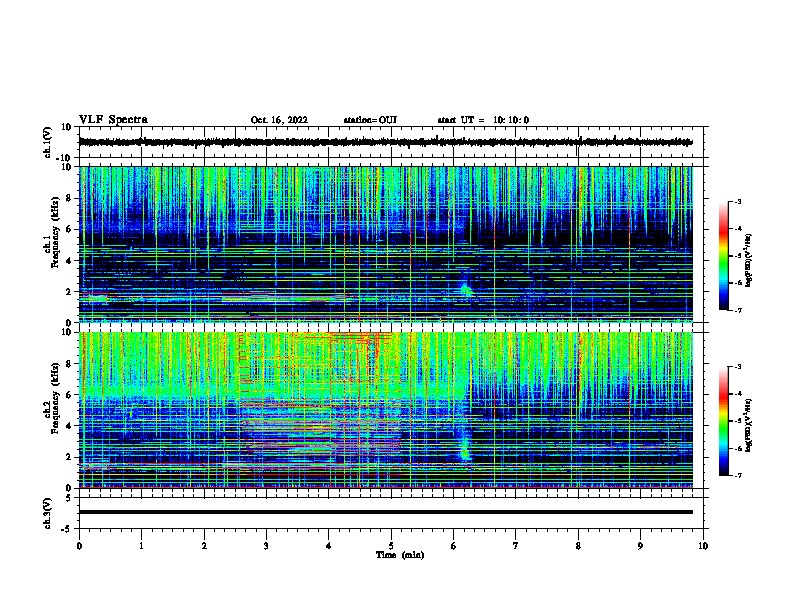792x612 pixels.
Task: Click the "6" kHz tick on ch.1 spectrogram axis
Action: (69, 230)
